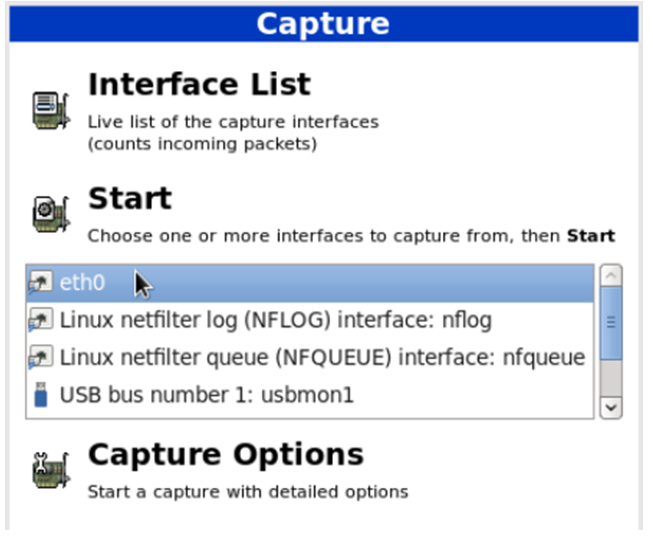653x541 pixels.
Task: Click the eth0 interface icon
Action: pos(41,283)
